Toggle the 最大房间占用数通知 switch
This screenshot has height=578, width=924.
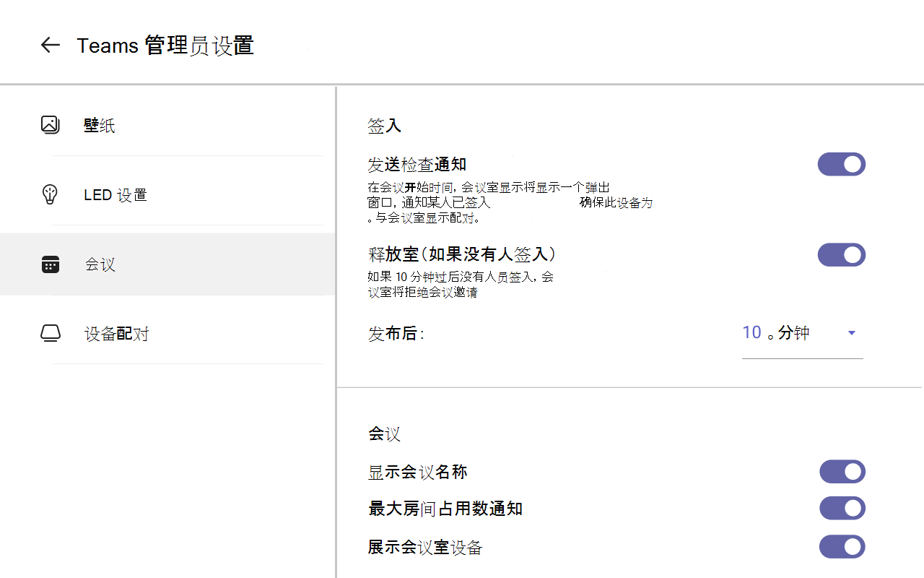click(x=842, y=508)
